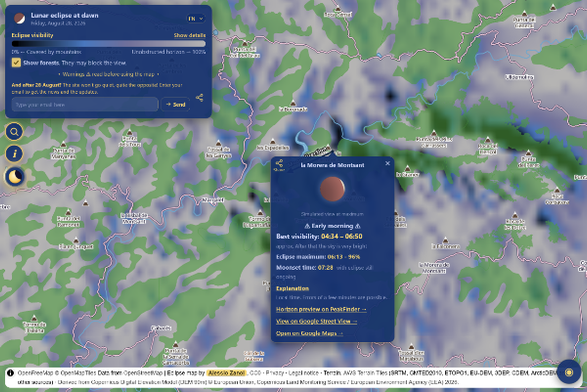Open the info 'i' round button
The image size is (587, 392).
coord(14,154)
